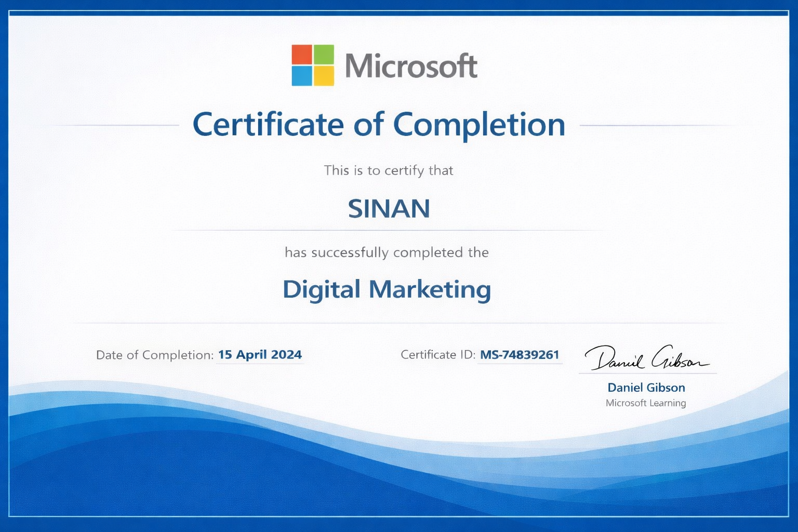Click the Date of Completion label

click(155, 355)
